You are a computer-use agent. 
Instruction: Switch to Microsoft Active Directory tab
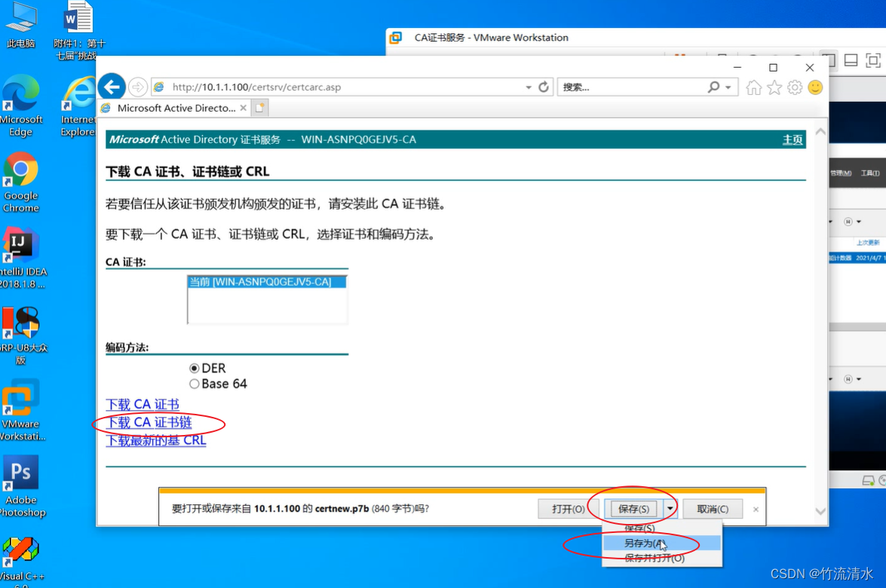(x=176, y=108)
